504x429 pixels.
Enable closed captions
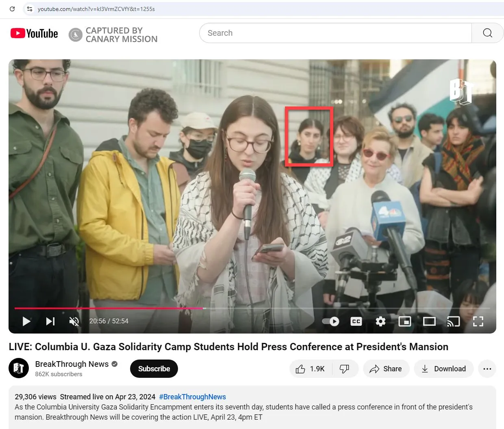[356, 321]
